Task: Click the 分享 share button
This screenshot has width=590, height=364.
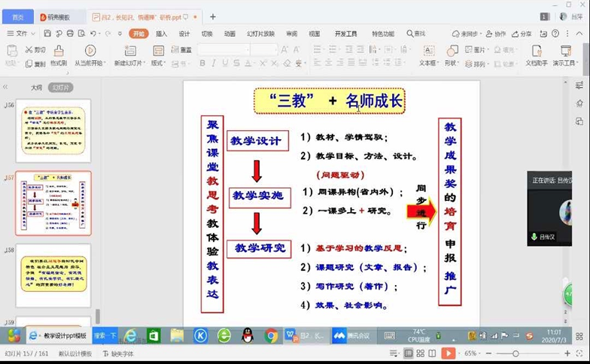Action: coord(521,34)
